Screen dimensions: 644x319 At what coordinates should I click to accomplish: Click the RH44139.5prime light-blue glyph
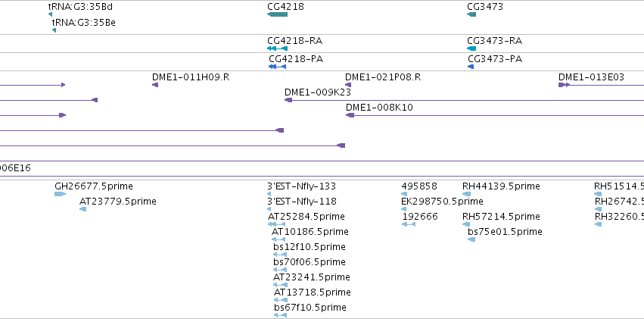pyautogui.click(x=466, y=194)
